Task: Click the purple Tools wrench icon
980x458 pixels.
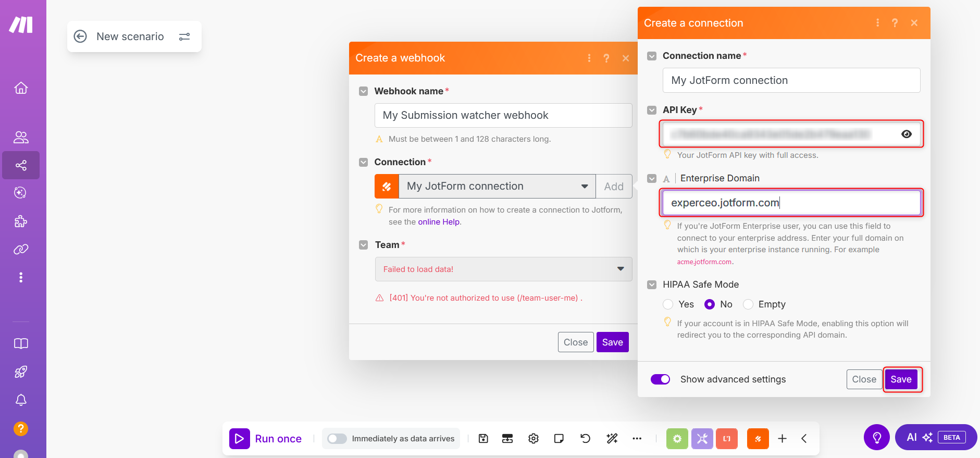Action: (702, 439)
